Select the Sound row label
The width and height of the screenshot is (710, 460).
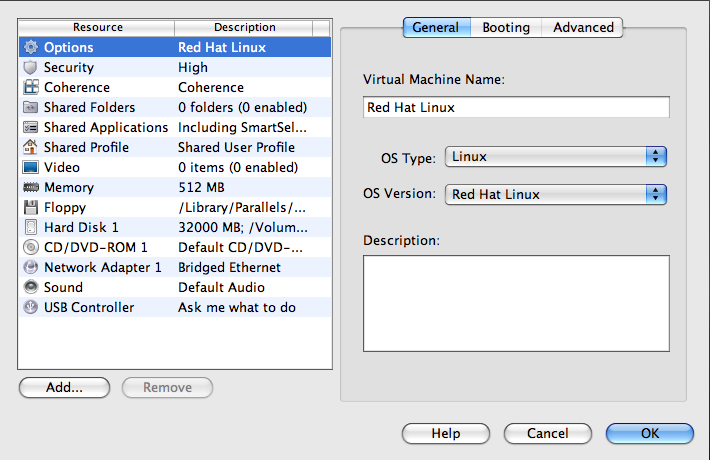point(63,288)
